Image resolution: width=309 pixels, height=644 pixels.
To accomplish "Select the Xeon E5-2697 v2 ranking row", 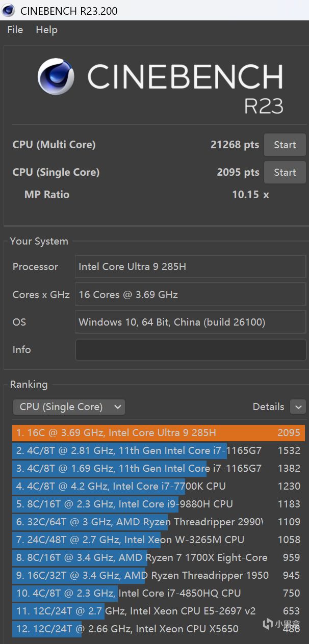I will 158,611.
